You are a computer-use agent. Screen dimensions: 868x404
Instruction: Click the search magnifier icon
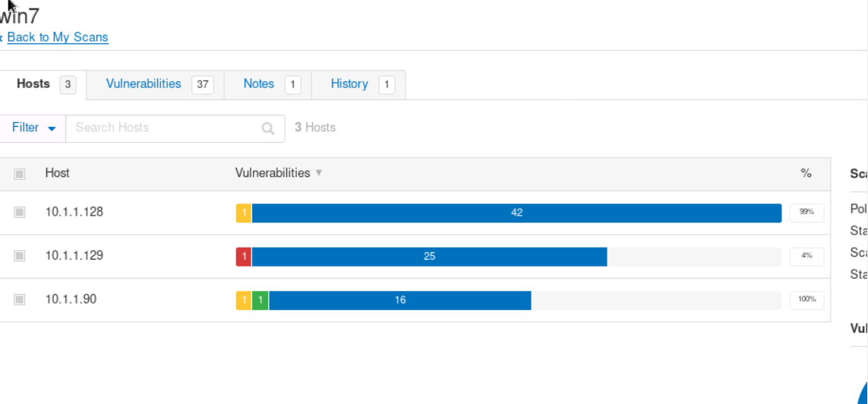pyautogui.click(x=267, y=128)
